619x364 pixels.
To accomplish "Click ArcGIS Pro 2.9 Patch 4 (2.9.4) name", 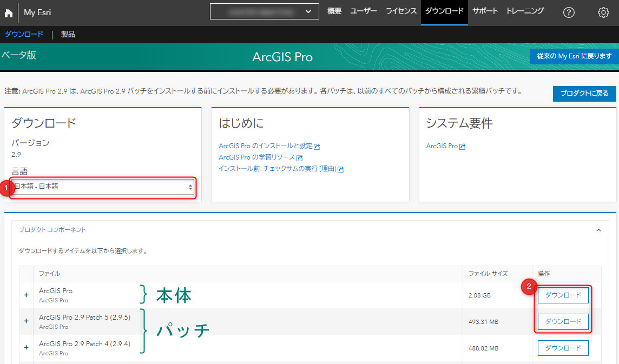I will (84, 344).
